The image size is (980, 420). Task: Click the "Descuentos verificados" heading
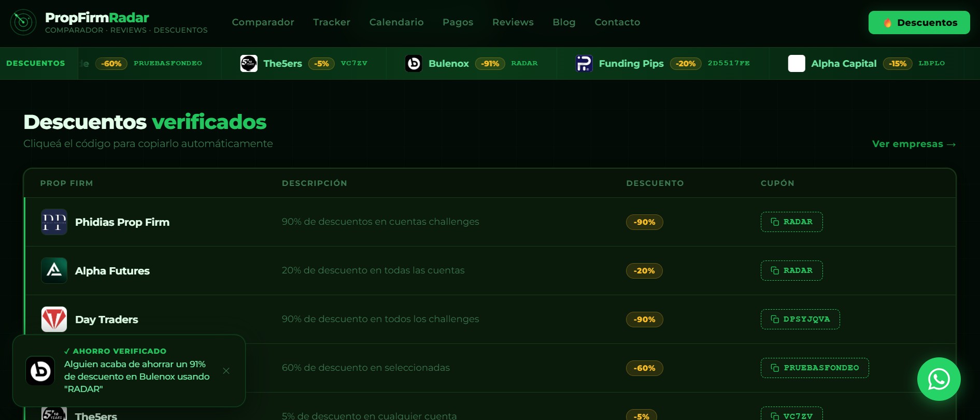[x=145, y=122]
